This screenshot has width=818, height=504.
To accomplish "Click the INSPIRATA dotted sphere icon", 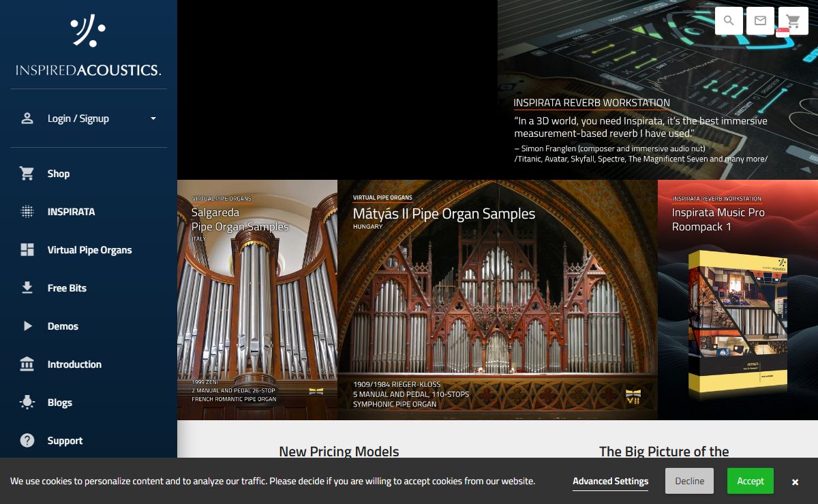I will click(x=27, y=212).
